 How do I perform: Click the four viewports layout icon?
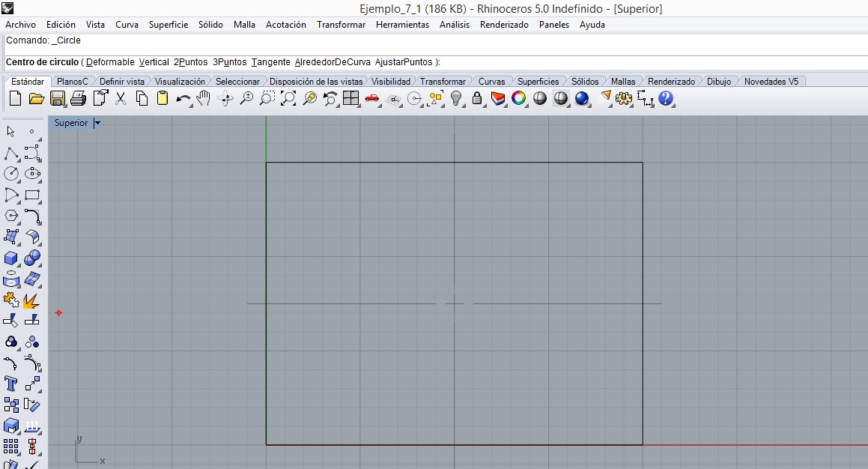[x=351, y=99]
